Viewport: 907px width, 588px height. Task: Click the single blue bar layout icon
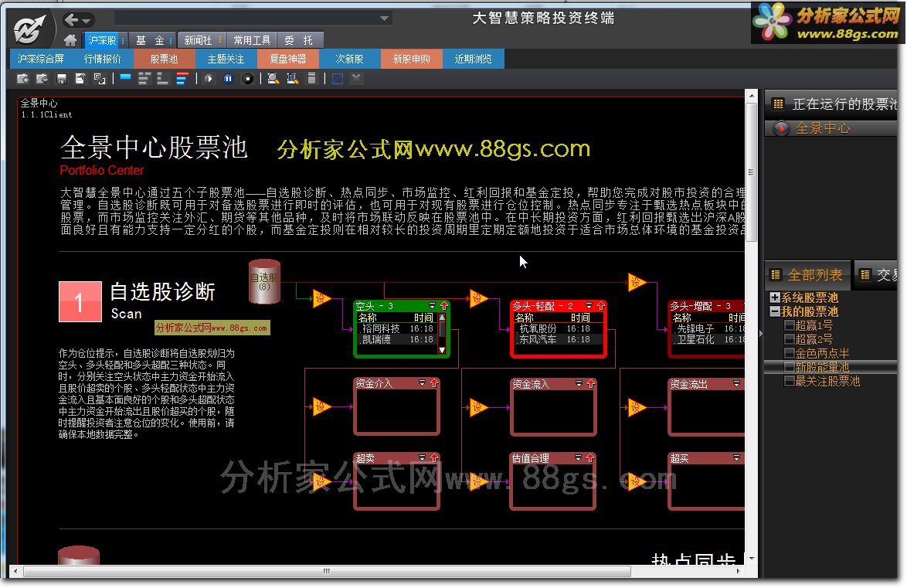(125, 78)
